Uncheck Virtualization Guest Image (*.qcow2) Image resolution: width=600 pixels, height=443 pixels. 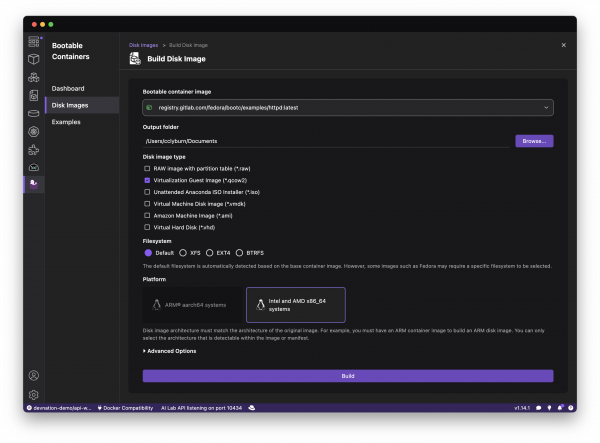[x=148, y=180]
